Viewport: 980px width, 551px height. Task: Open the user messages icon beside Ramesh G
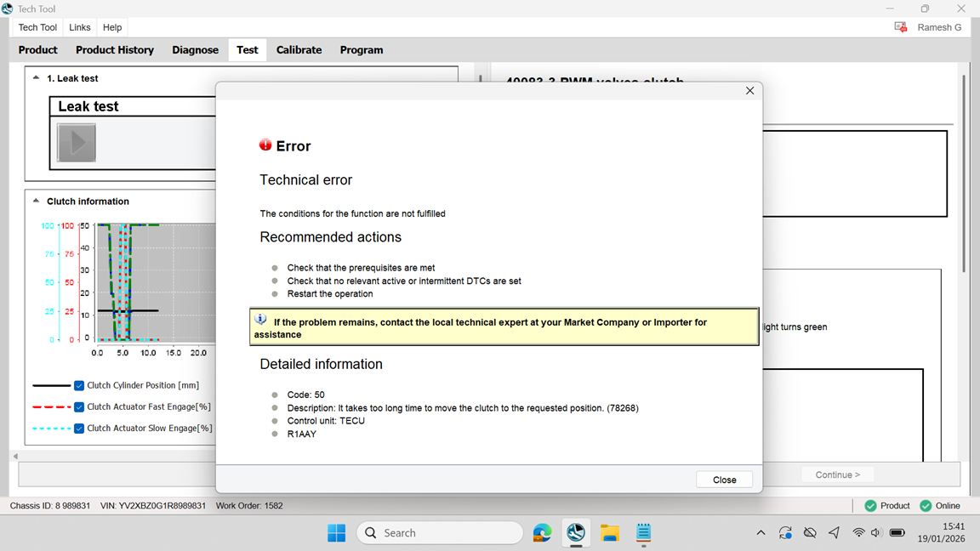pos(901,27)
